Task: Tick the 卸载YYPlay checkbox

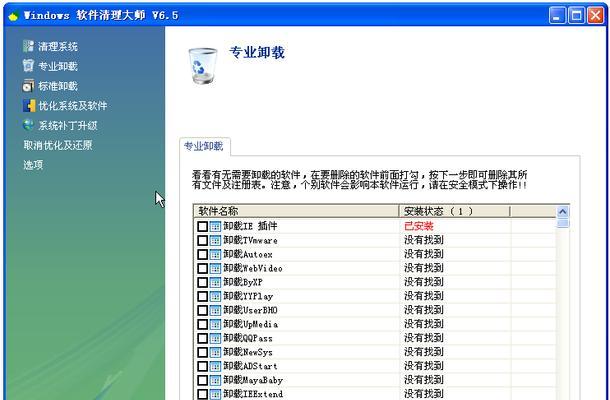Action: click(202, 296)
